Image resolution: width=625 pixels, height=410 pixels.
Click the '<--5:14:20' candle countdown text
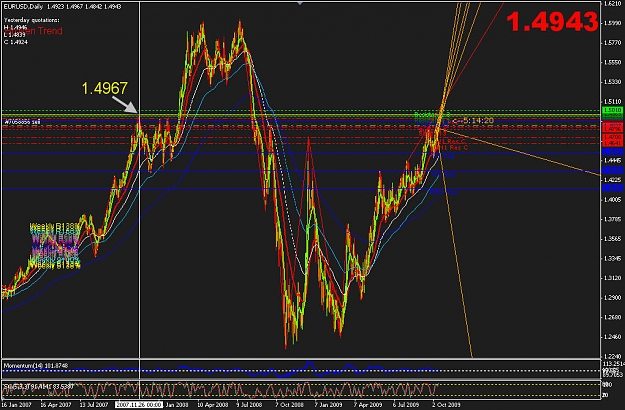472,120
